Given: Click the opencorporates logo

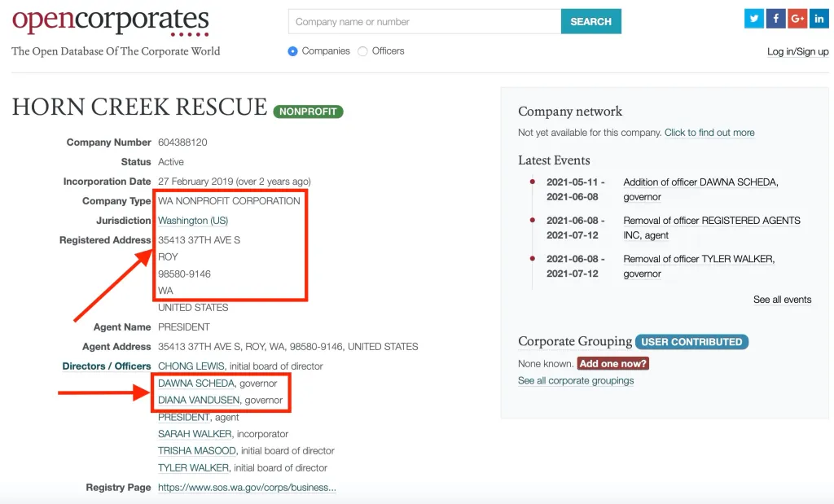Looking at the screenshot, I should coord(111,22).
